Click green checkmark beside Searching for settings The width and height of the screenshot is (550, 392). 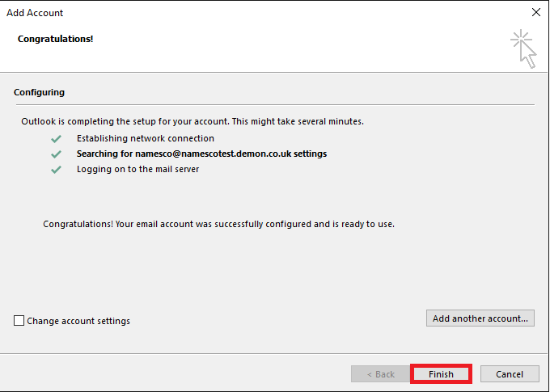56,154
